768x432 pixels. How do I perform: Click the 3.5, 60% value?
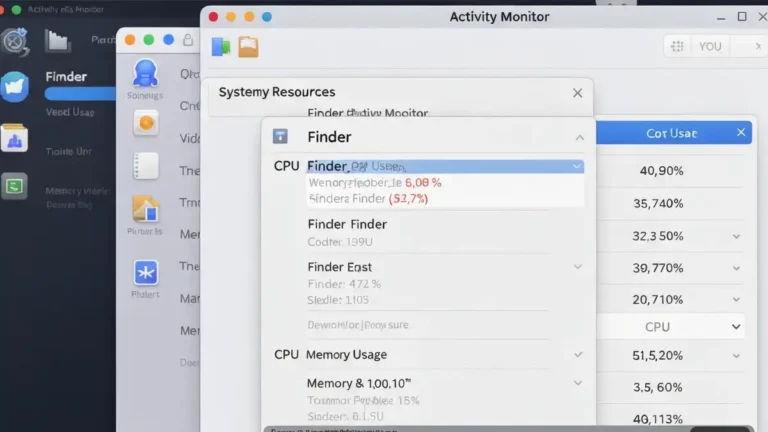pyautogui.click(x=657, y=387)
